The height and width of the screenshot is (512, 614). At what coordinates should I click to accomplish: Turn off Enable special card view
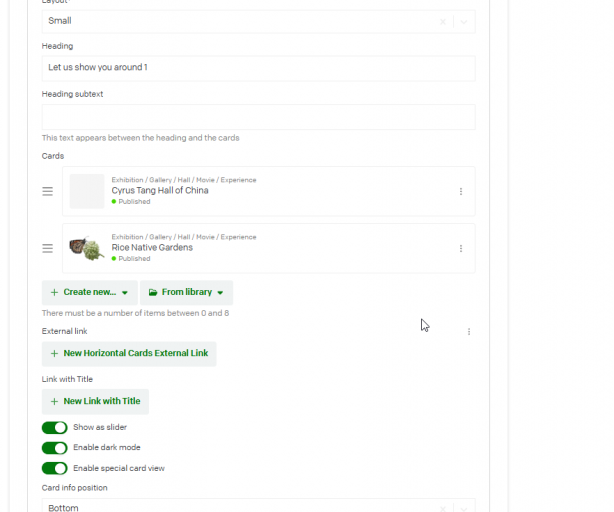pos(54,468)
